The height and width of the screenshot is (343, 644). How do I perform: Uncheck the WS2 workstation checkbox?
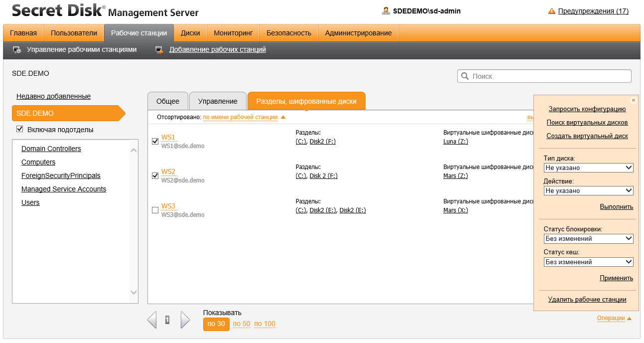click(x=155, y=175)
